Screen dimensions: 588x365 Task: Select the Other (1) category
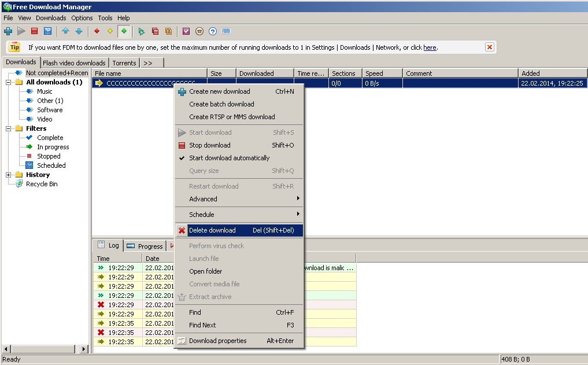50,101
